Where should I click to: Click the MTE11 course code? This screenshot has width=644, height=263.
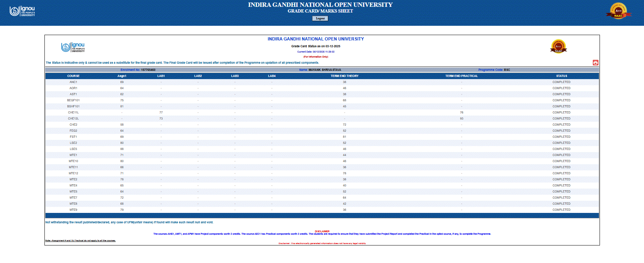73,167
